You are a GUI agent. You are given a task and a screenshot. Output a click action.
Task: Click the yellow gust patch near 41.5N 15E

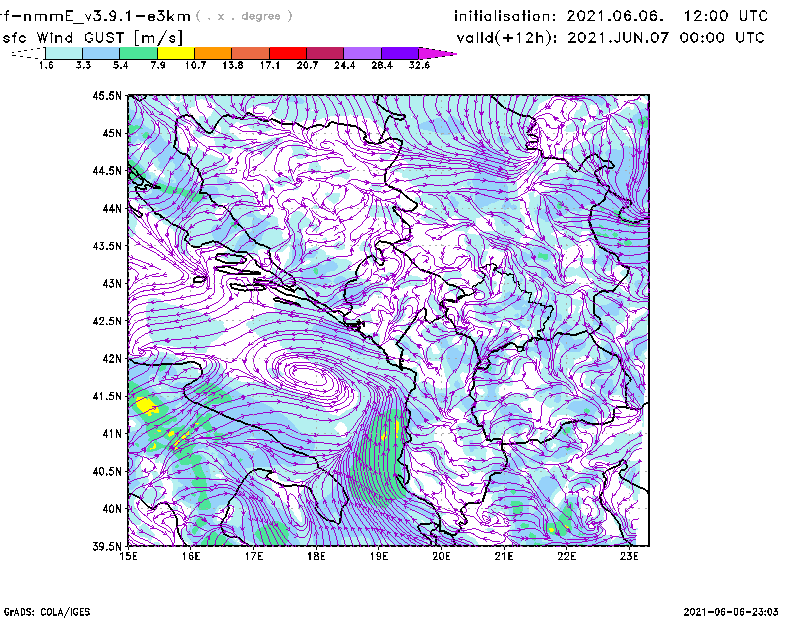(146, 406)
